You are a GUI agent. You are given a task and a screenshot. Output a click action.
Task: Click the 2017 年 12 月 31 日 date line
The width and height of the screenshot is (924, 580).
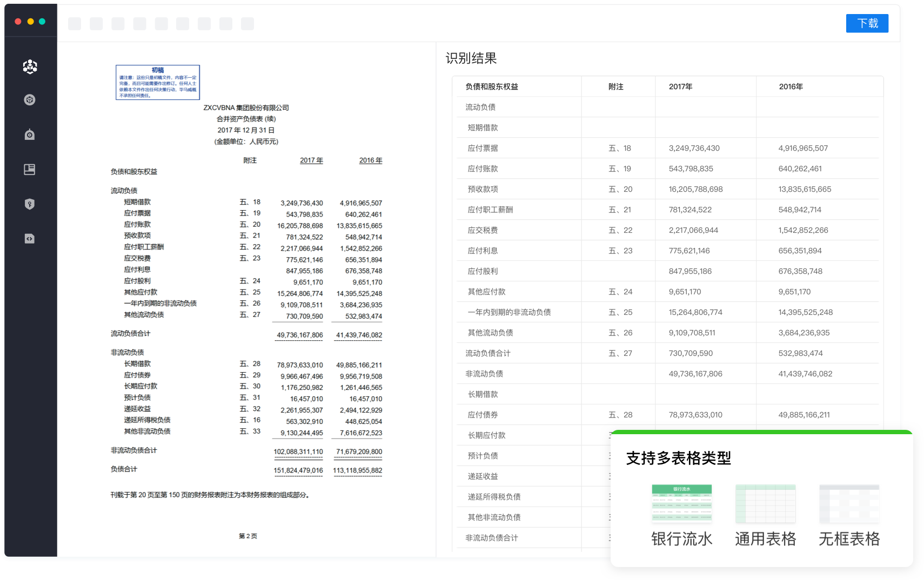(x=246, y=131)
